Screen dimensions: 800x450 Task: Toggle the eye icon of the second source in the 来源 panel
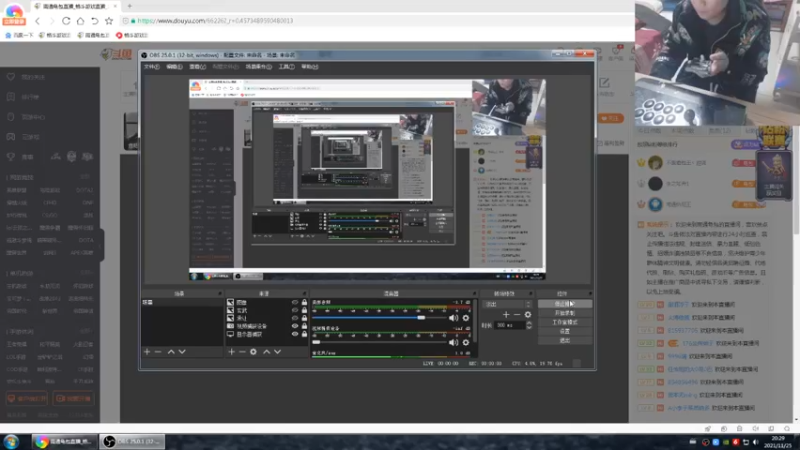click(295, 310)
